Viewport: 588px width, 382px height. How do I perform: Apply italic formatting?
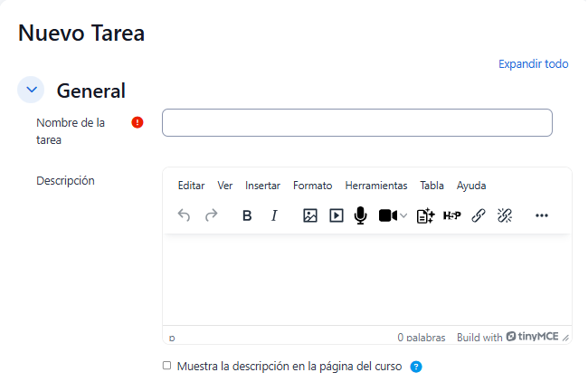274,215
